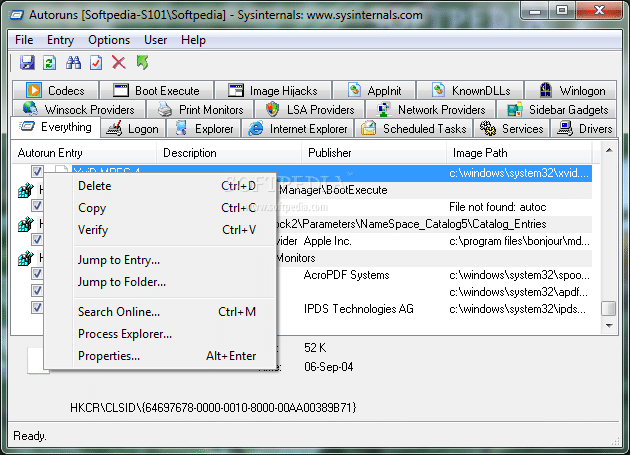Open the Sidebar Gadgets tab
Image resolution: width=630 pixels, height=455 pixels.
coord(556,109)
